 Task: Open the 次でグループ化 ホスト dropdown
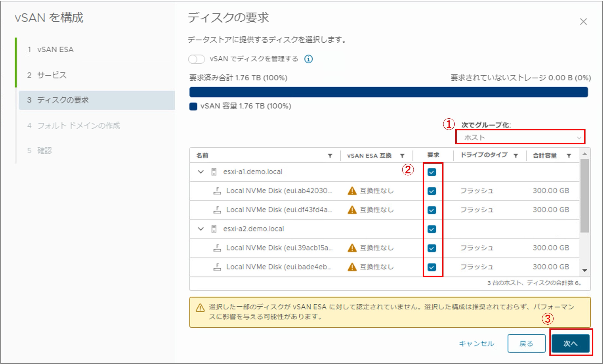[x=520, y=137]
